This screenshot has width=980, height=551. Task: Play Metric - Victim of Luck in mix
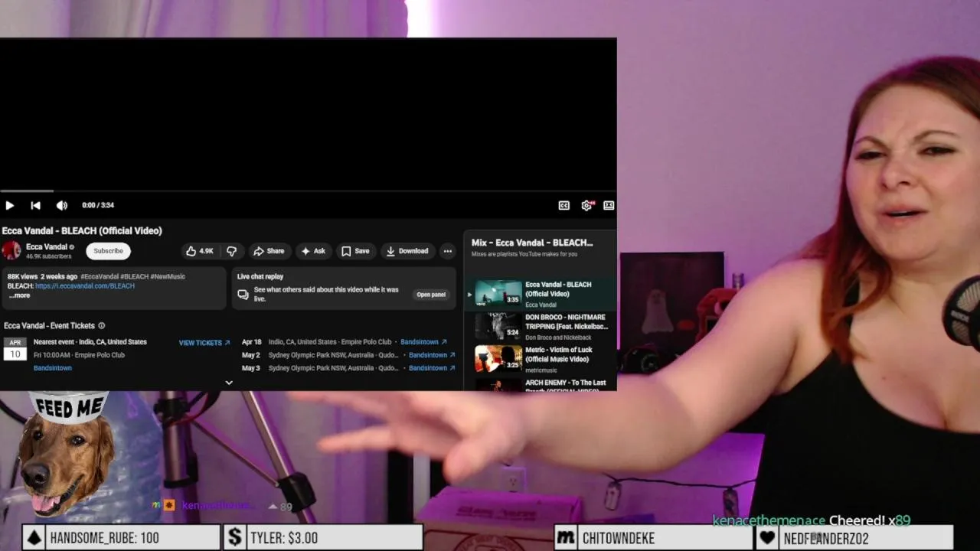(539, 359)
